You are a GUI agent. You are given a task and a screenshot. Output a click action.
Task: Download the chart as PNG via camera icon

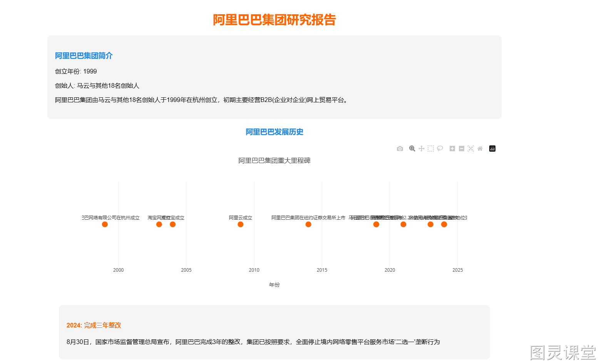400,149
